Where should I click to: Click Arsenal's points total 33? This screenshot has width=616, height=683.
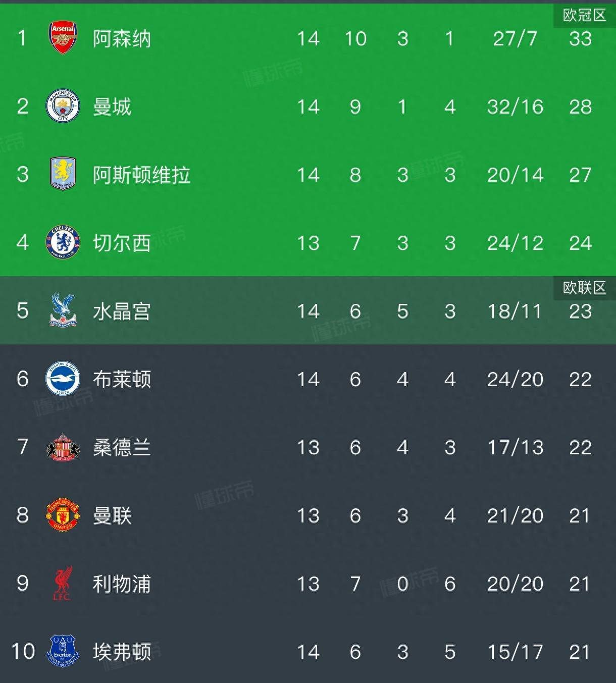coord(581,38)
